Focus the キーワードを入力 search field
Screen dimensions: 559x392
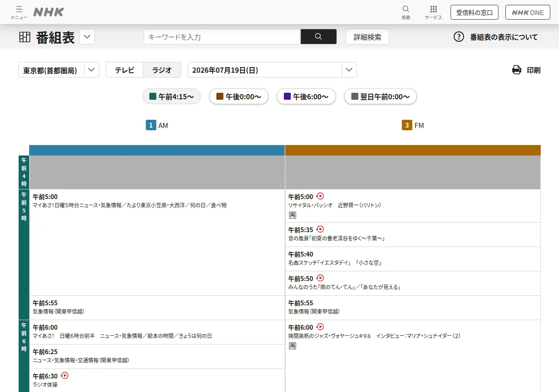click(x=222, y=37)
